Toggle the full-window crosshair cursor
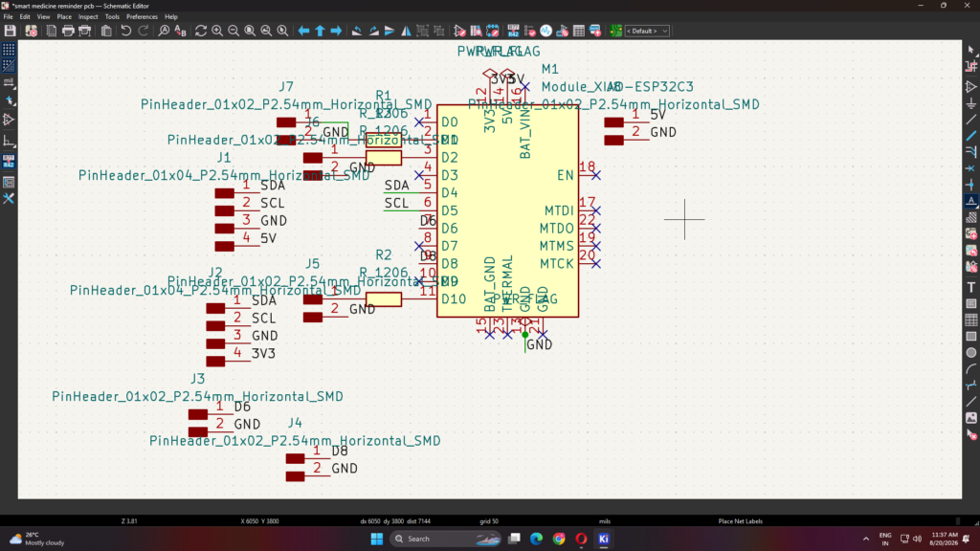This screenshot has width=980, height=551. [x=9, y=100]
